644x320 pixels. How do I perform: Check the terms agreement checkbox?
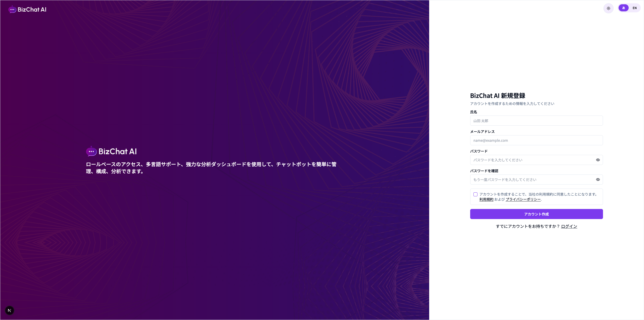(x=475, y=194)
